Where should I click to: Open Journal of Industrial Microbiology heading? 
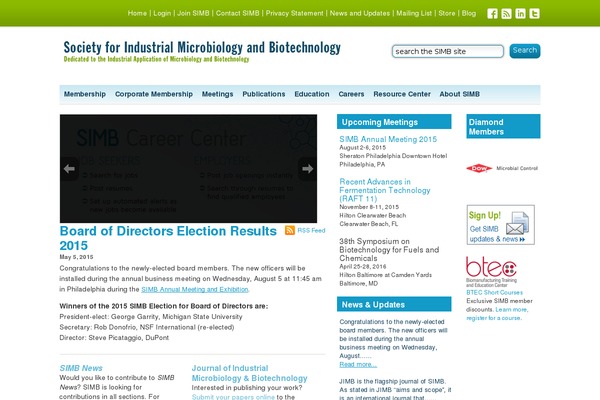[249, 373]
